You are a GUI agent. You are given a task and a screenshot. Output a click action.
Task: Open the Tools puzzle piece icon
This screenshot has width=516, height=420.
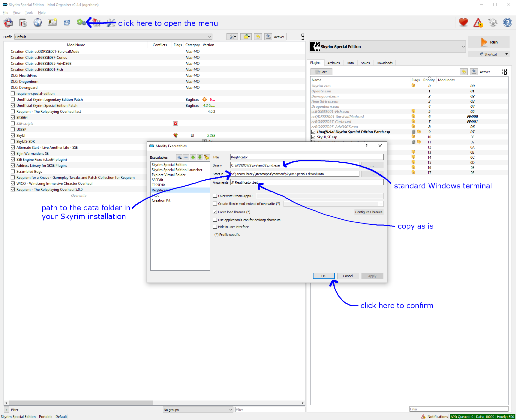96,22
